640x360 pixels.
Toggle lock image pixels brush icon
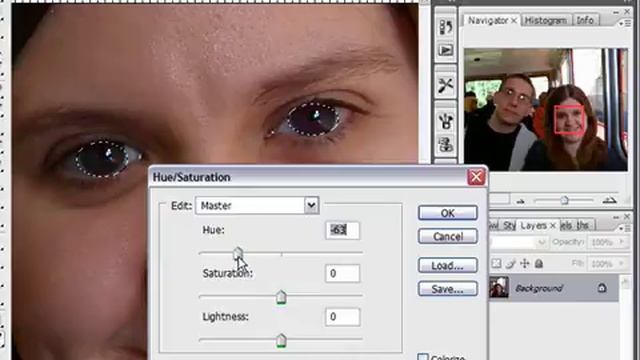pyautogui.click(x=510, y=264)
